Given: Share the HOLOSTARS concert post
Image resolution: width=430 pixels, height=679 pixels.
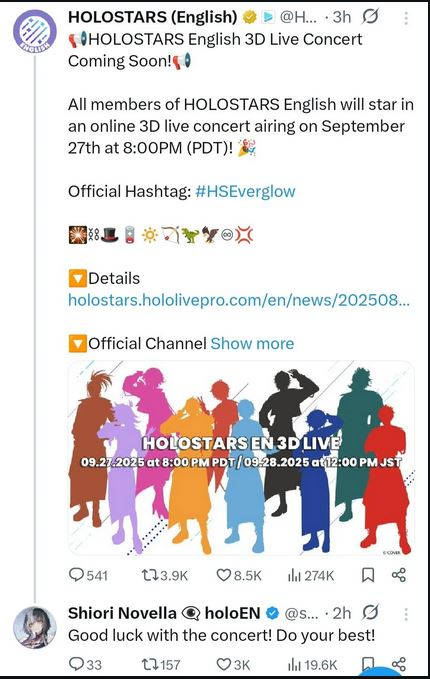Looking at the screenshot, I should click(398, 575).
